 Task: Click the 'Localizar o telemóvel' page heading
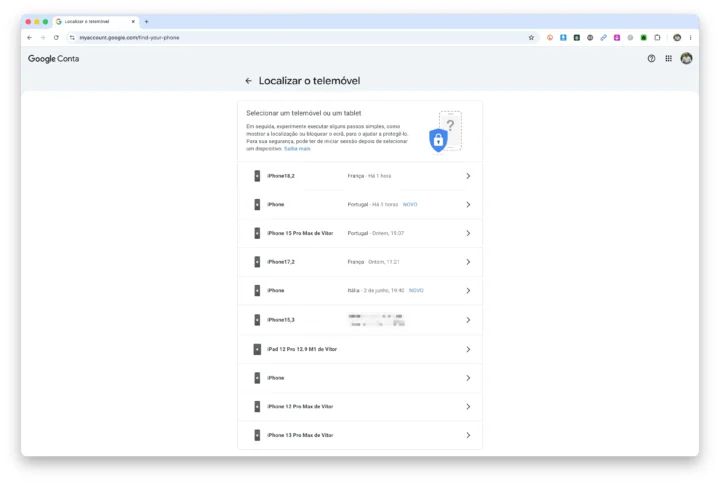click(x=309, y=81)
